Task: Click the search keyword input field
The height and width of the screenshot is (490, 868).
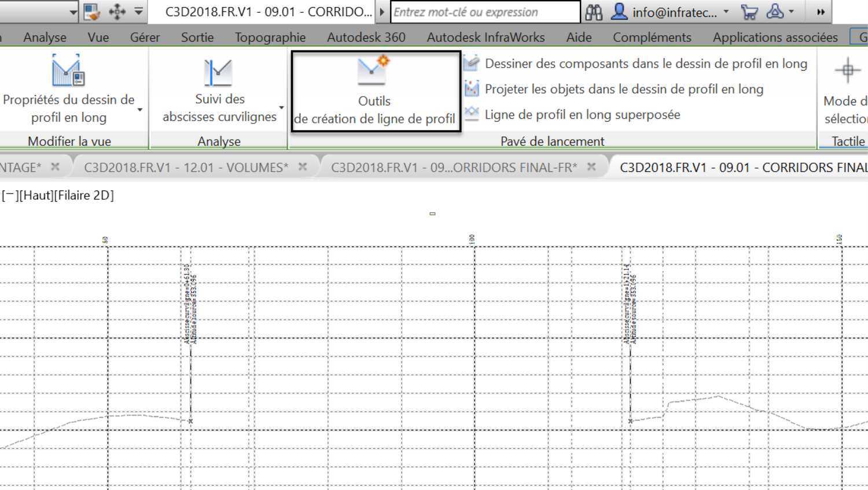Action: 486,12
